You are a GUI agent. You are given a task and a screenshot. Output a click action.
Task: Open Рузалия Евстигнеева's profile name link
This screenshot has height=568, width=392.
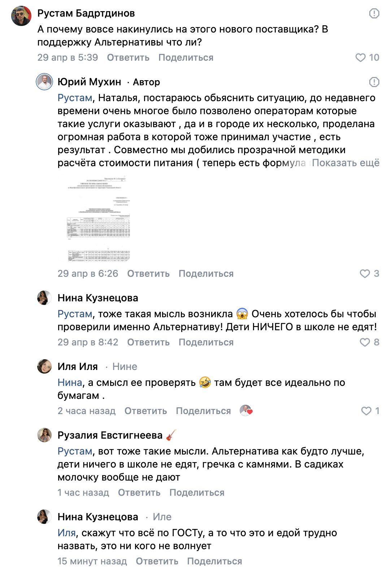pos(110,435)
